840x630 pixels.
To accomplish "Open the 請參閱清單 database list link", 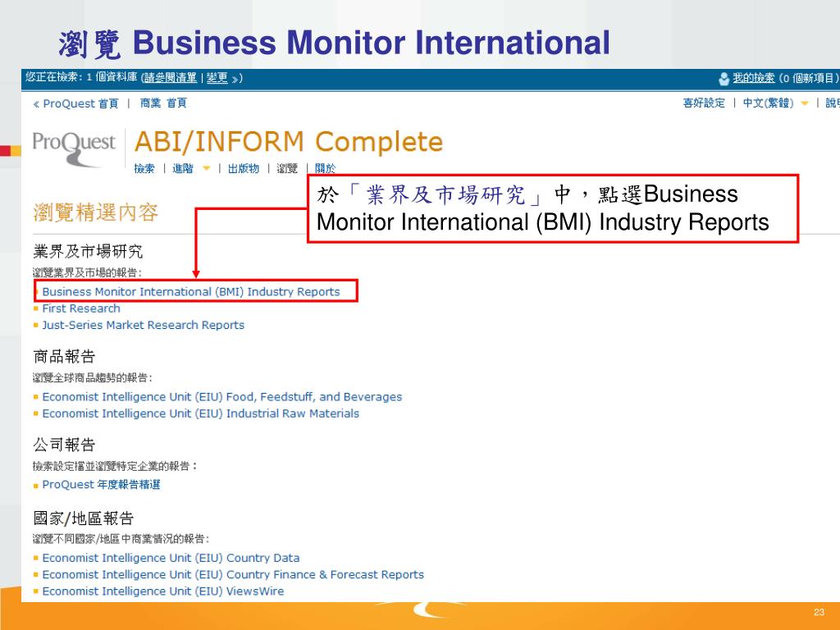I will (171, 78).
